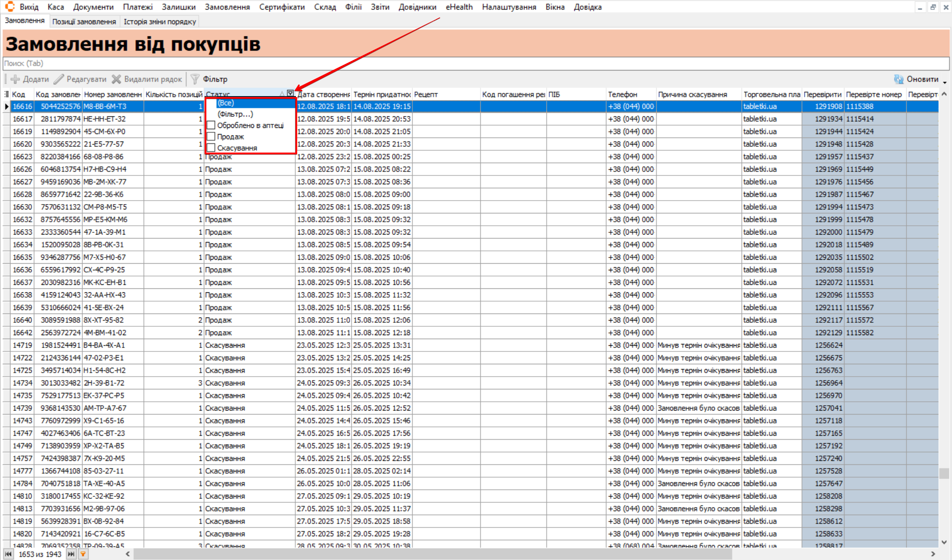Jump to last record navigation icon
Image resolution: width=952 pixels, height=560 pixels.
click(71, 554)
